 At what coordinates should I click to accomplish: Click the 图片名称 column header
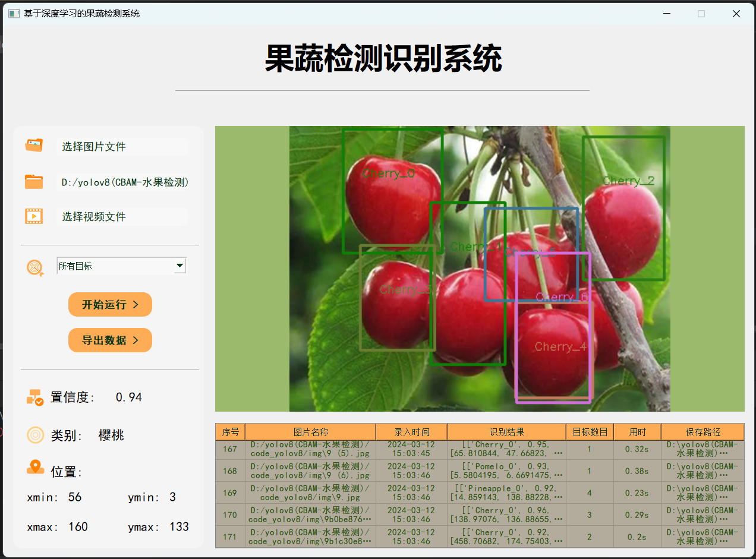tap(312, 432)
